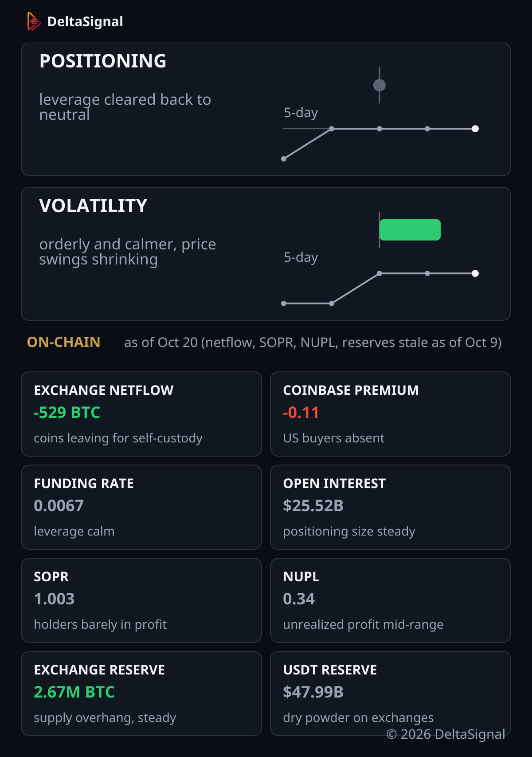The image size is (532, 757).
Task: Select the Exchange Reserve 2.67M BTC tile
Action: tap(141, 694)
